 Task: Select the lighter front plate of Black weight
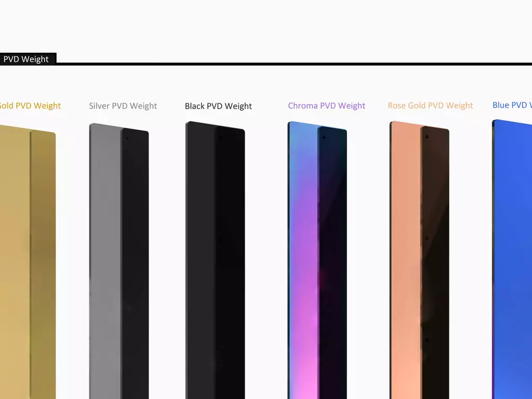coord(201,261)
